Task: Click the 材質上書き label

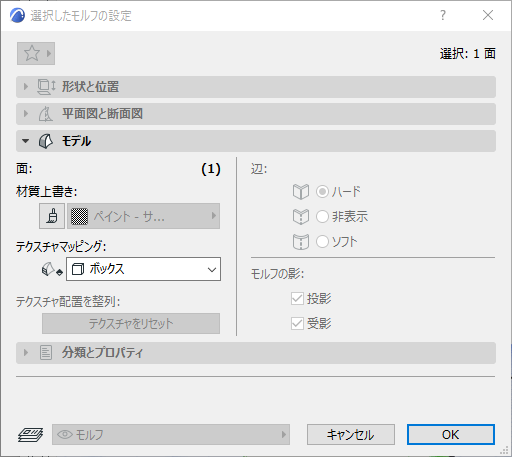Action: pyautogui.click(x=47, y=192)
